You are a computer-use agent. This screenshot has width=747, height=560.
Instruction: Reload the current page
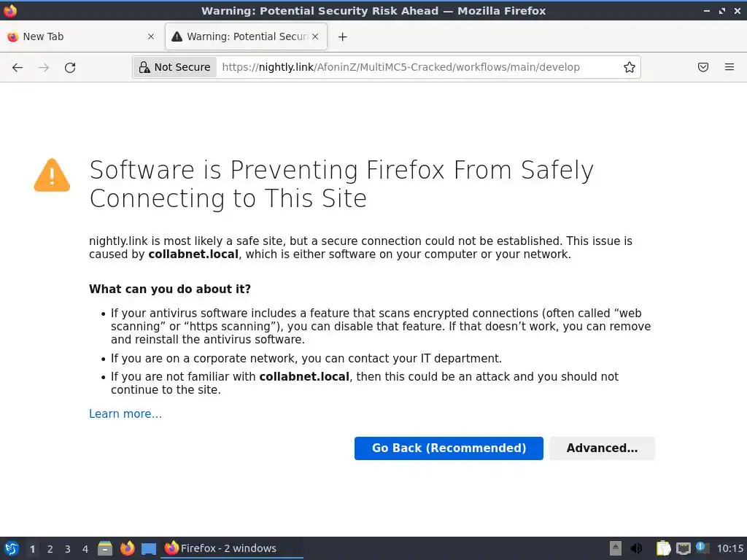click(x=70, y=68)
